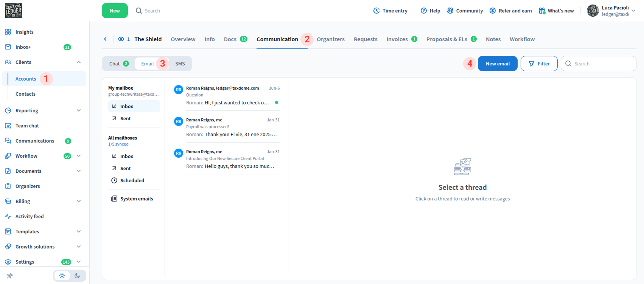Click the pin sidebar icon

point(10,276)
